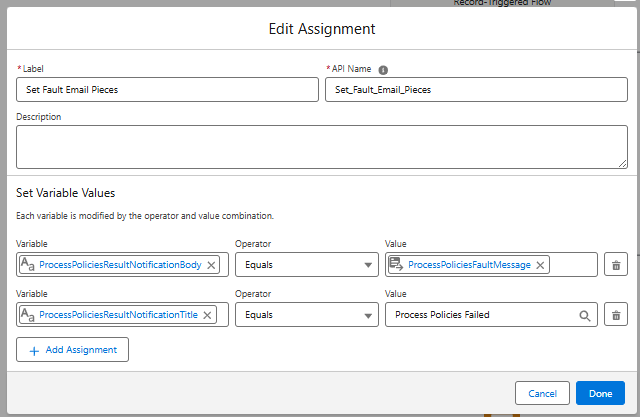Click the text type icon beside ProcessPoliciesResultNotificationTitle
Image resolution: width=640 pixels, height=417 pixels.
(28, 315)
